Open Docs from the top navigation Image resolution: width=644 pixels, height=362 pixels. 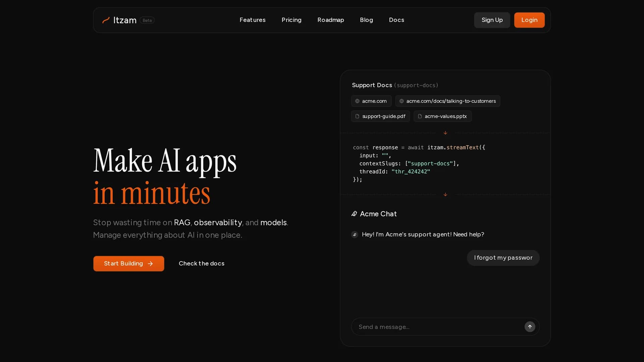[x=396, y=20]
